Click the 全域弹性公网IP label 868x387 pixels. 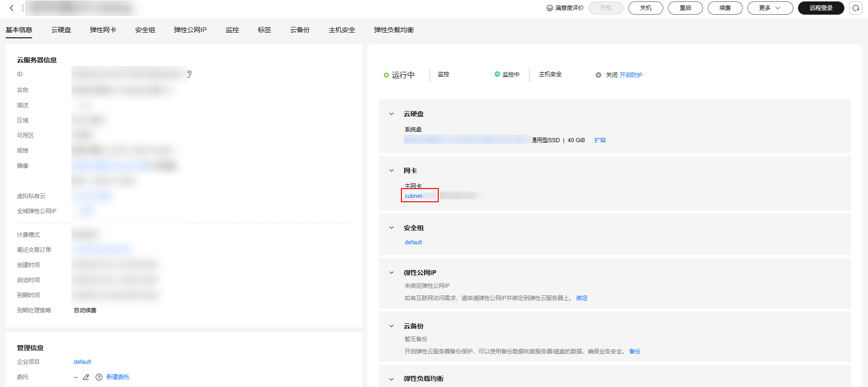(37, 211)
